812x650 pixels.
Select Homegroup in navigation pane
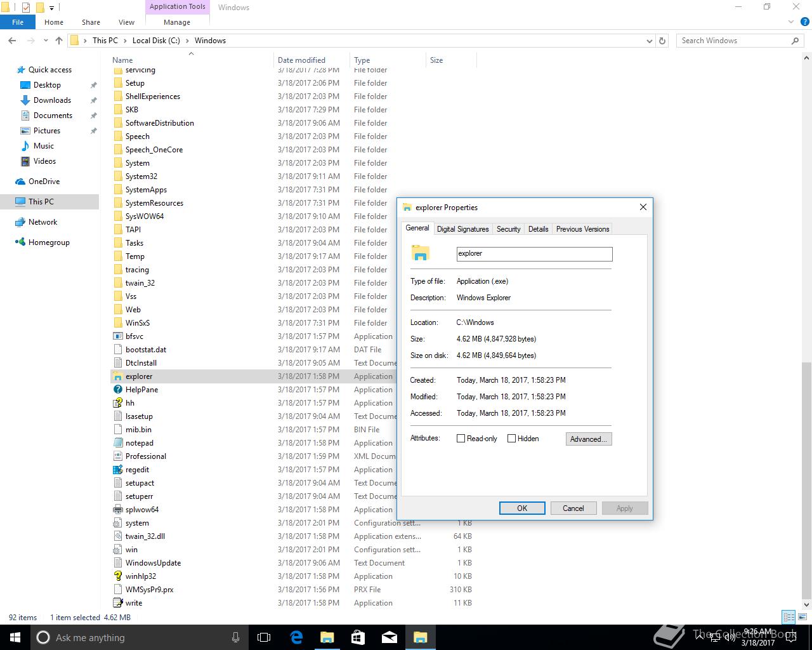pos(49,242)
